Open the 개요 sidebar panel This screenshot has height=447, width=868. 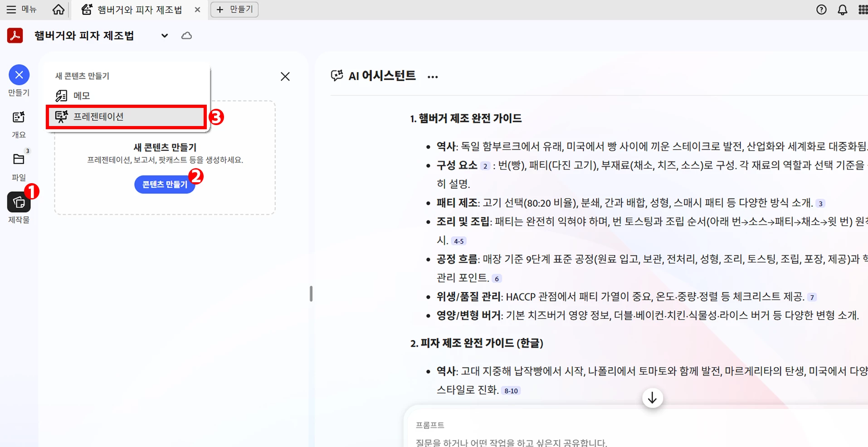click(x=19, y=124)
